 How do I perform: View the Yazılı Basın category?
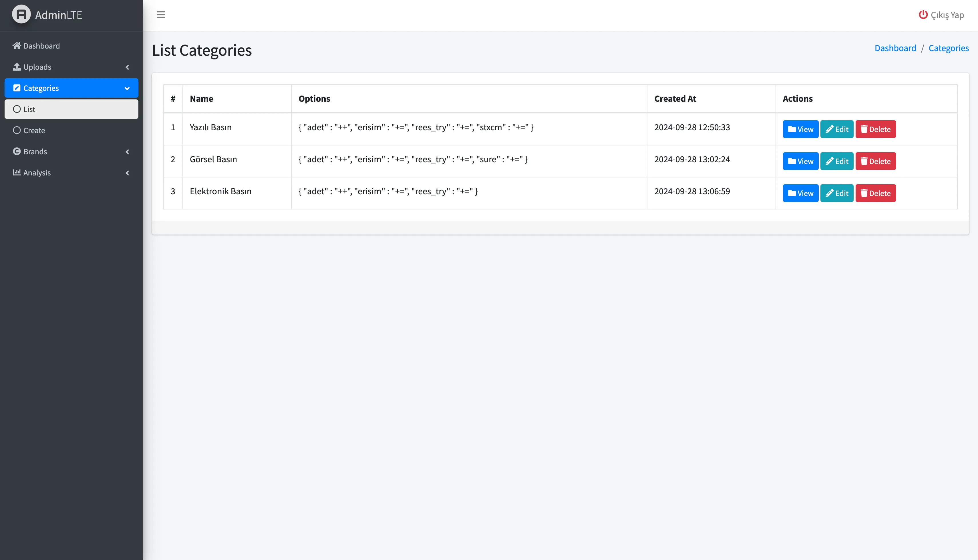coord(800,129)
